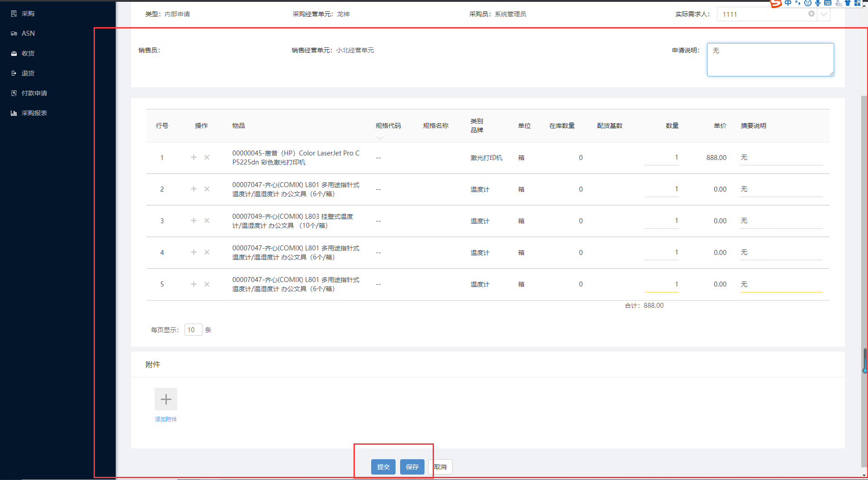Edit 摘要说明 field in row 3
868x480 pixels.
[x=781, y=221]
